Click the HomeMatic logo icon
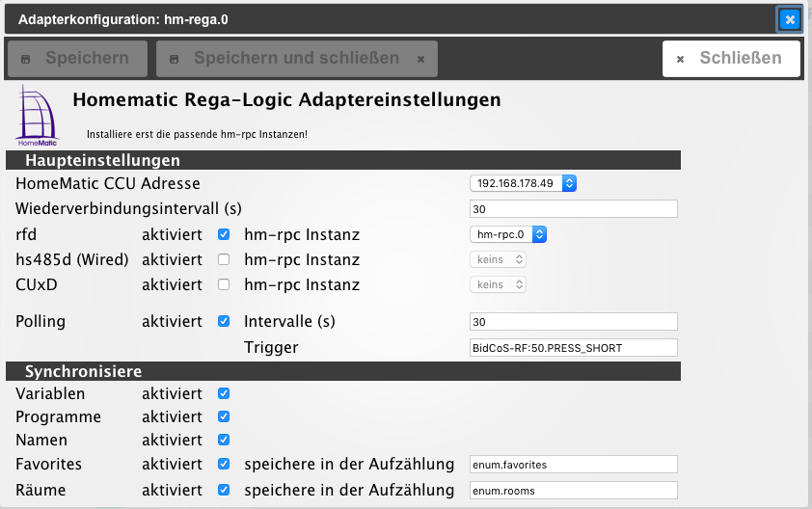812x509 pixels. [x=38, y=115]
